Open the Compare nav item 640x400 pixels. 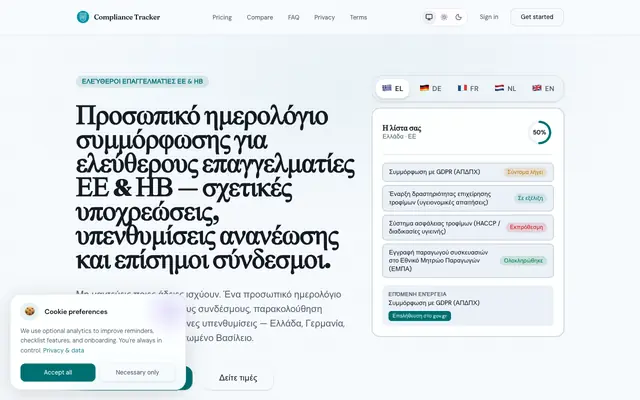pos(260,17)
